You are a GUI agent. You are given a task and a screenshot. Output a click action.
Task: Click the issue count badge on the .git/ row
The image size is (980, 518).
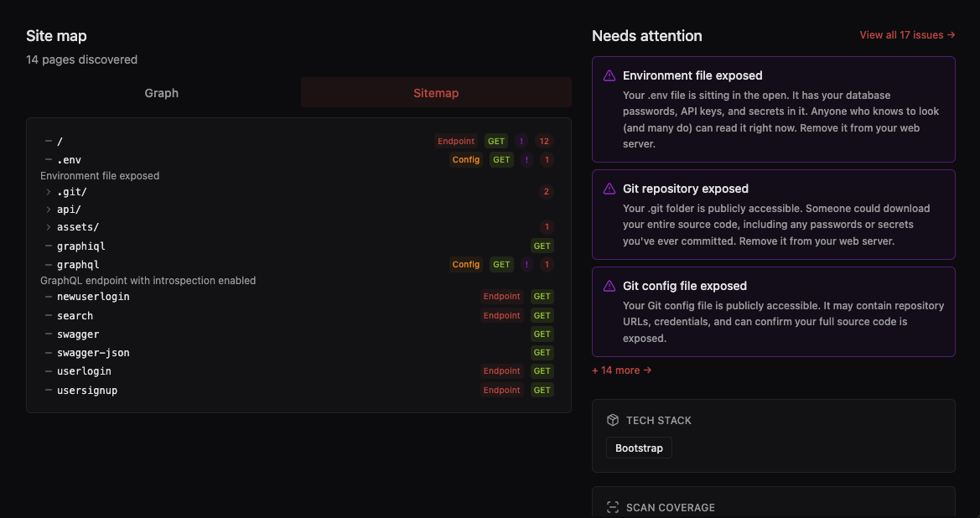(x=546, y=191)
